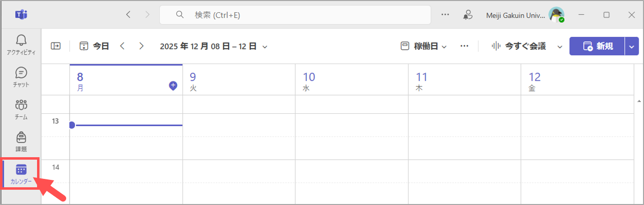Toggle the calendar side pane icon
This screenshot has width=644, height=205.
56,46
